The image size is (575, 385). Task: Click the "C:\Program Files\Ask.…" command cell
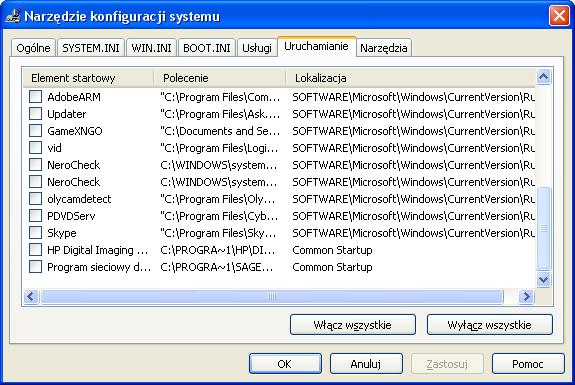(x=220, y=114)
